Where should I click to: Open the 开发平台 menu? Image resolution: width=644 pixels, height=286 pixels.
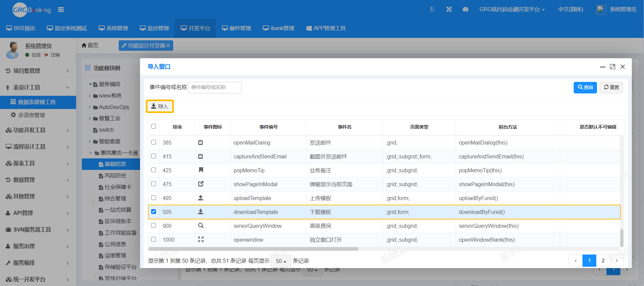point(195,28)
